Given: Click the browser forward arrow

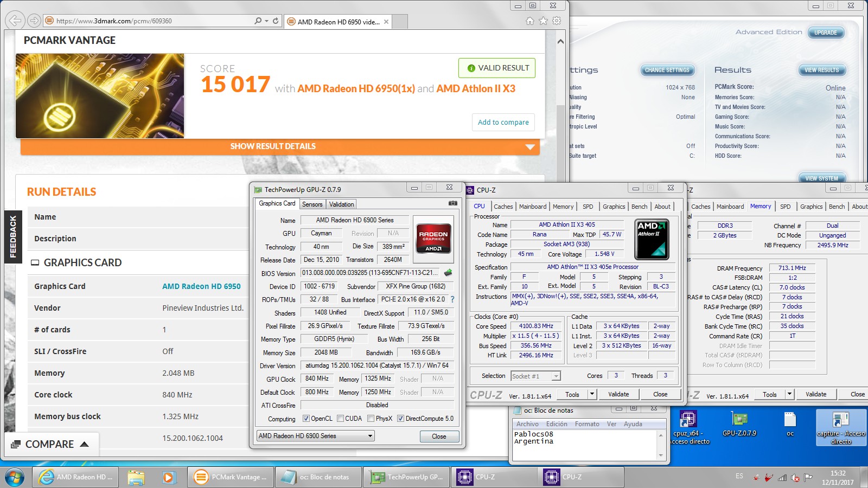Looking at the screenshot, I should click(34, 21).
